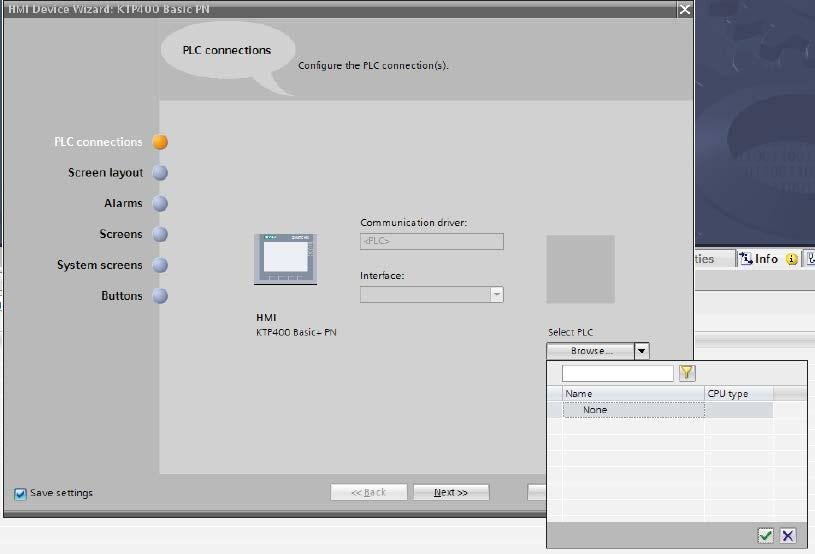Click the Next >> button
Viewport: 815px width, 554px height.
451,492
